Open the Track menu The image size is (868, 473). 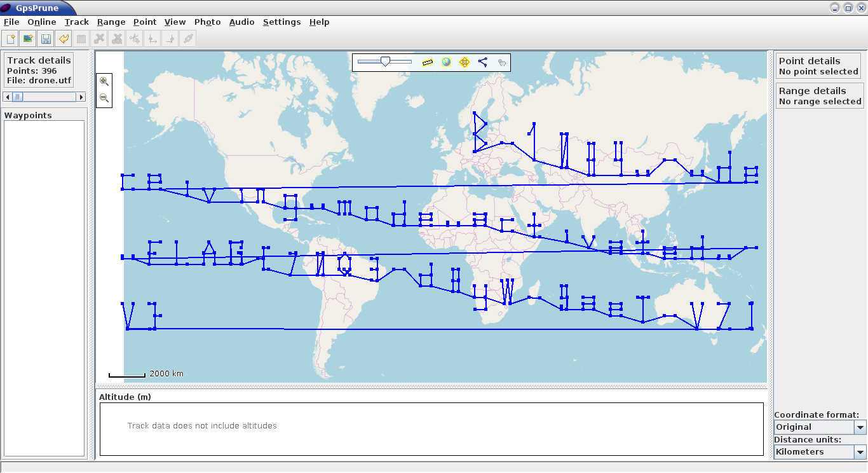click(77, 22)
